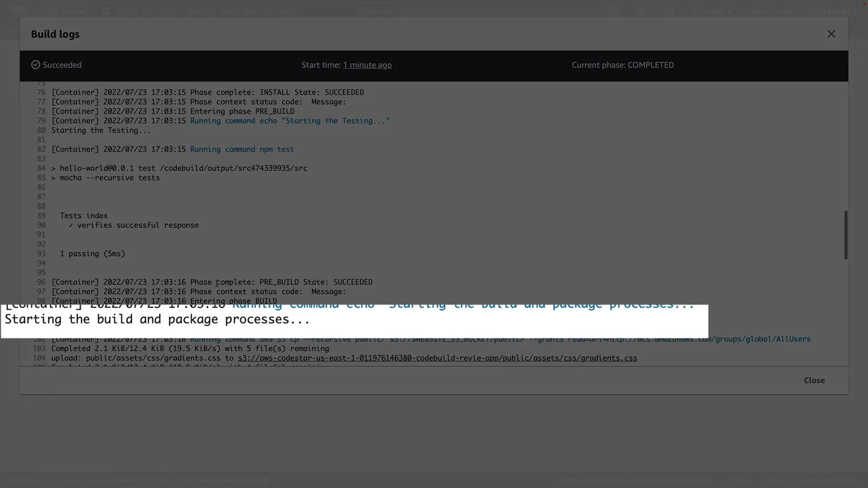The height and width of the screenshot is (488, 868).
Task: Click 'verifies successful response' test result line
Action: [x=137, y=225]
